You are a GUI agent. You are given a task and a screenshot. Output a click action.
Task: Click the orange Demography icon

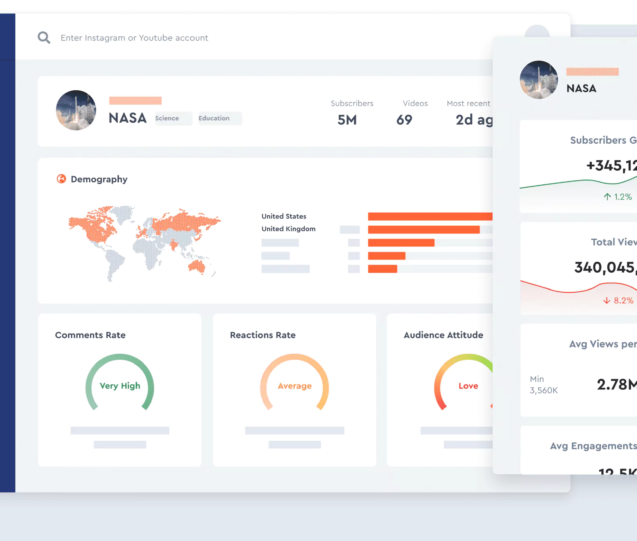(x=61, y=179)
